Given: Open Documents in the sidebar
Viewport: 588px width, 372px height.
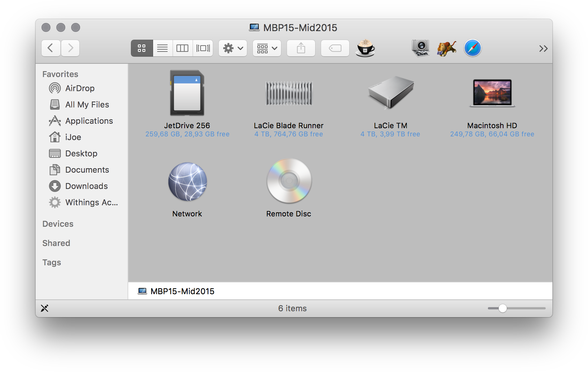Looking at the screenshot, I should click(87, 170).
